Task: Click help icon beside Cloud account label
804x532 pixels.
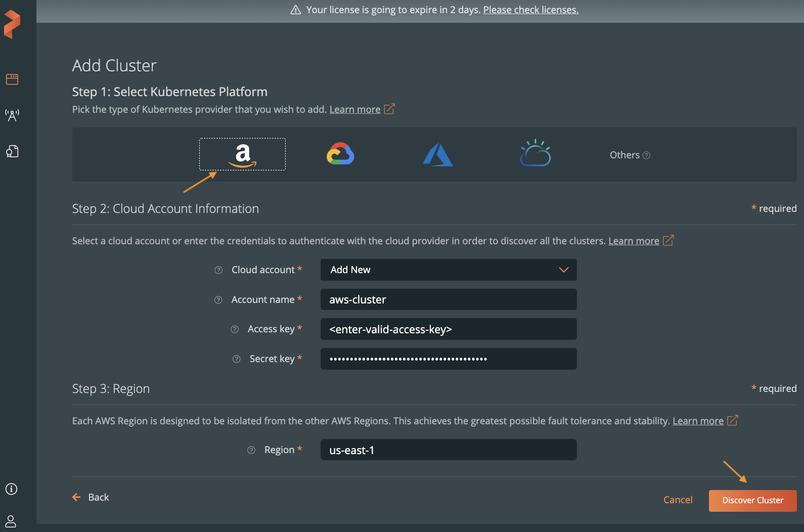Action: [x=218, y=270]
